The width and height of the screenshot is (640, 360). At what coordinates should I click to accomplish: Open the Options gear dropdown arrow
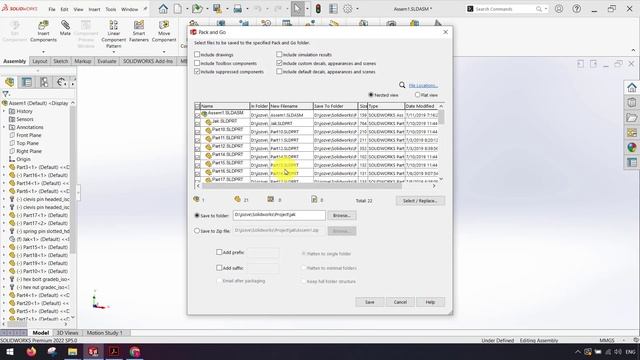tap(357, 9)
